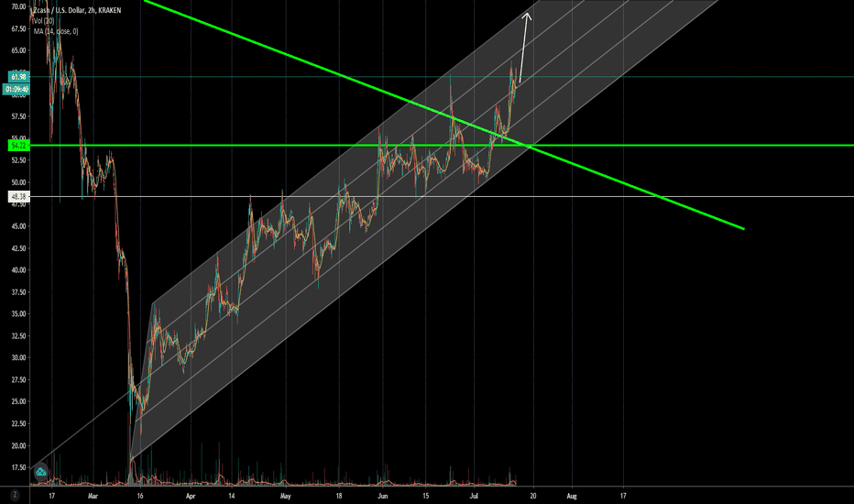Click the Jun date on the time axis

pos(383,497)
